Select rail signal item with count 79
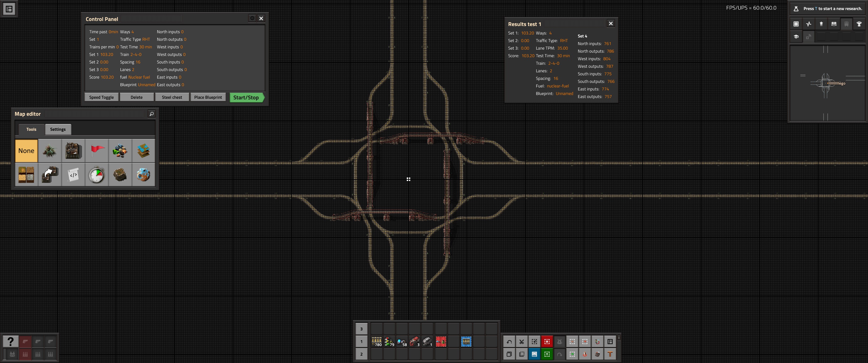 pos(389,342)
